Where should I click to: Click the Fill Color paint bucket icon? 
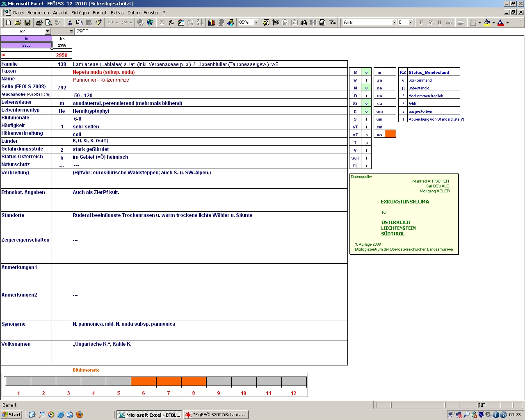coord(487,23)
